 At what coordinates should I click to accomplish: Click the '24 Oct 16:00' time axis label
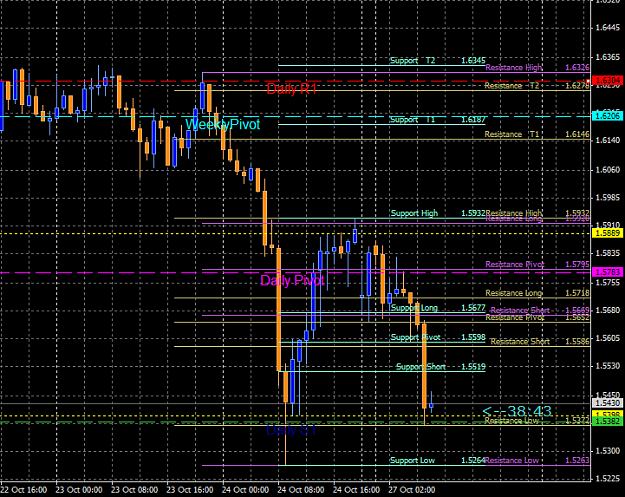coord(356,490)
